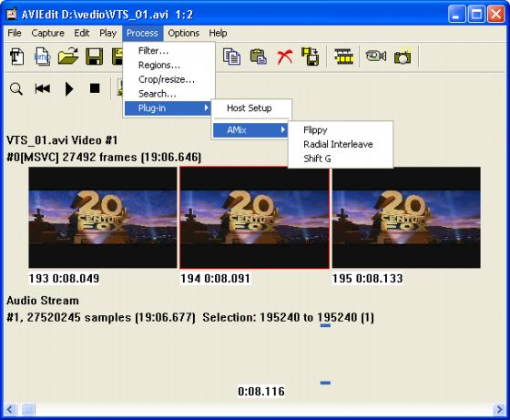Screen dimensions: 510x420
Task: Click the video camera capture icon
Action: (375, 56)
